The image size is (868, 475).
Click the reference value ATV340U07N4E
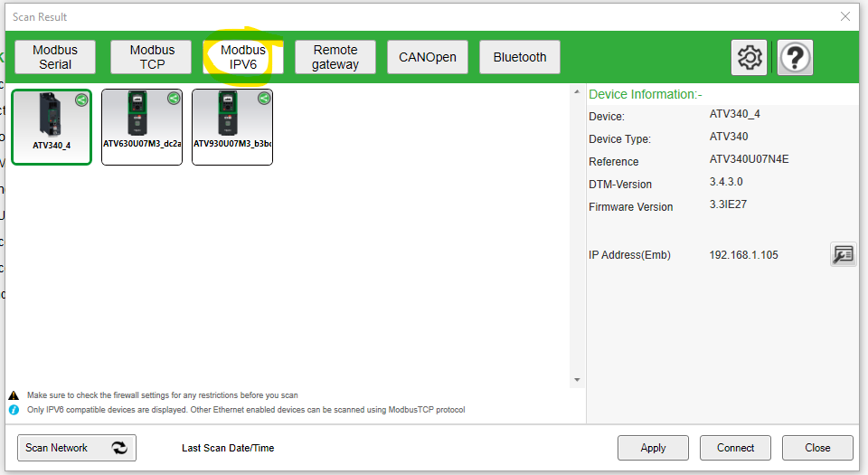[749, 159]
